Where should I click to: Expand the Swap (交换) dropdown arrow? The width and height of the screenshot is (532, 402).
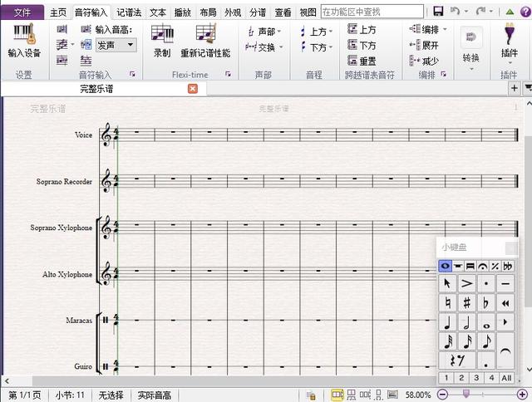[x=280, y=47]
